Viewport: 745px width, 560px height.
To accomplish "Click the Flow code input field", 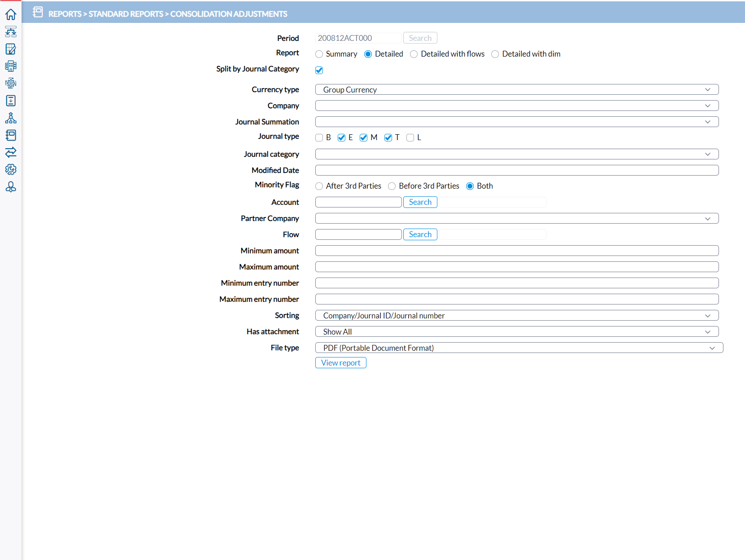I will [x=358, y=234].
